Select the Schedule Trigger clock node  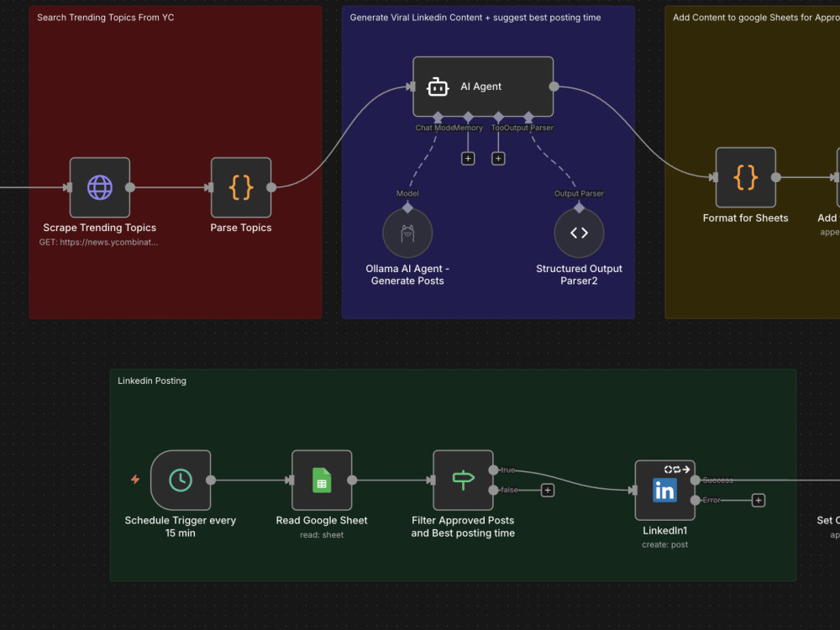(181, 480)
